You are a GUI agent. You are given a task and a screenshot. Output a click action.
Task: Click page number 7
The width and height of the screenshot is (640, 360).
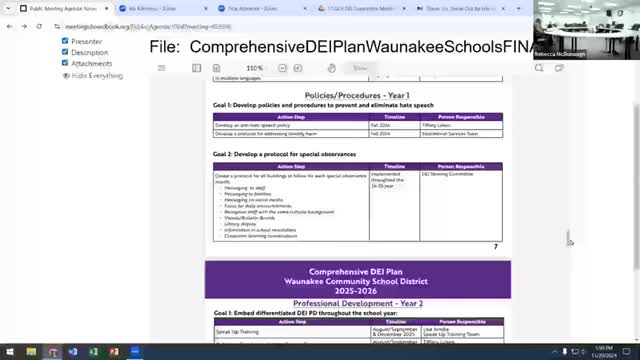[x=496, y=247]
